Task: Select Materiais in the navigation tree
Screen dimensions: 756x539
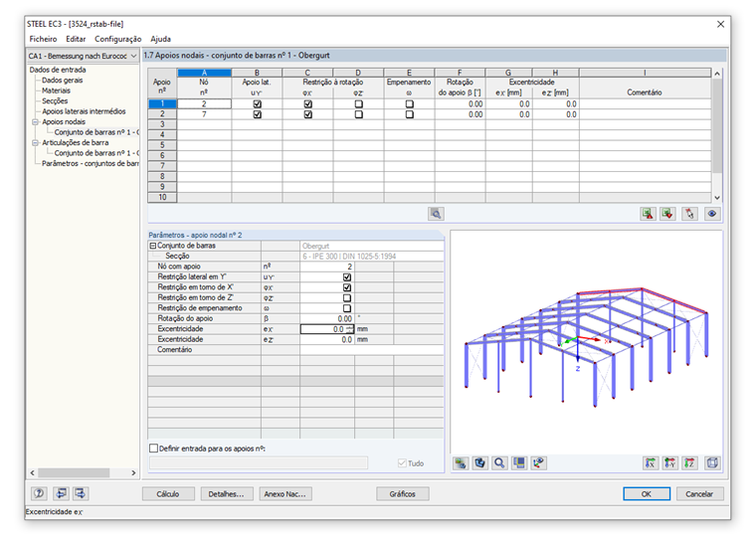Action: coord(56,90)
